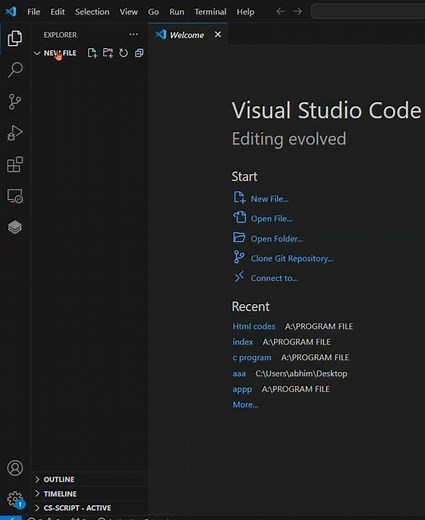Open explorer Views and More Actions ellipsis
This screenshot has height=520, width=425.
[133, 34]
